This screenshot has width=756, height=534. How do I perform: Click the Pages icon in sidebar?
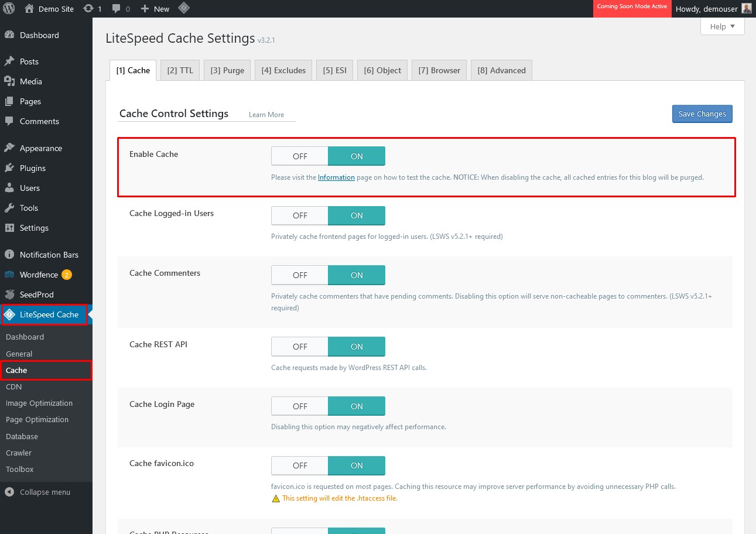tap(9, 101)
